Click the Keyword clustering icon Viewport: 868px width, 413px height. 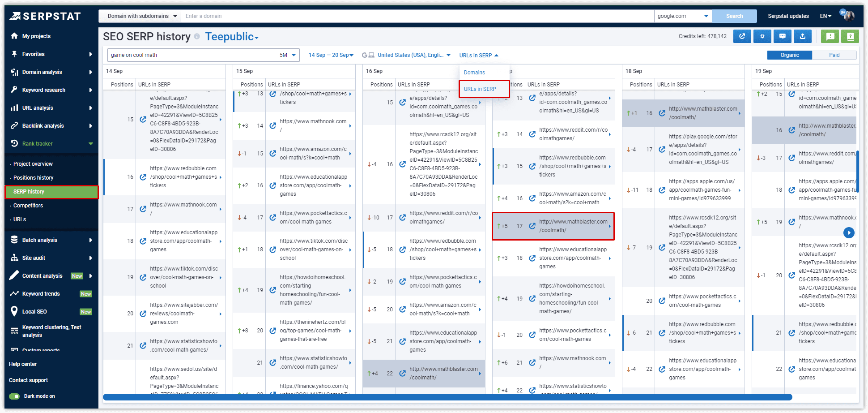point(14,331)
